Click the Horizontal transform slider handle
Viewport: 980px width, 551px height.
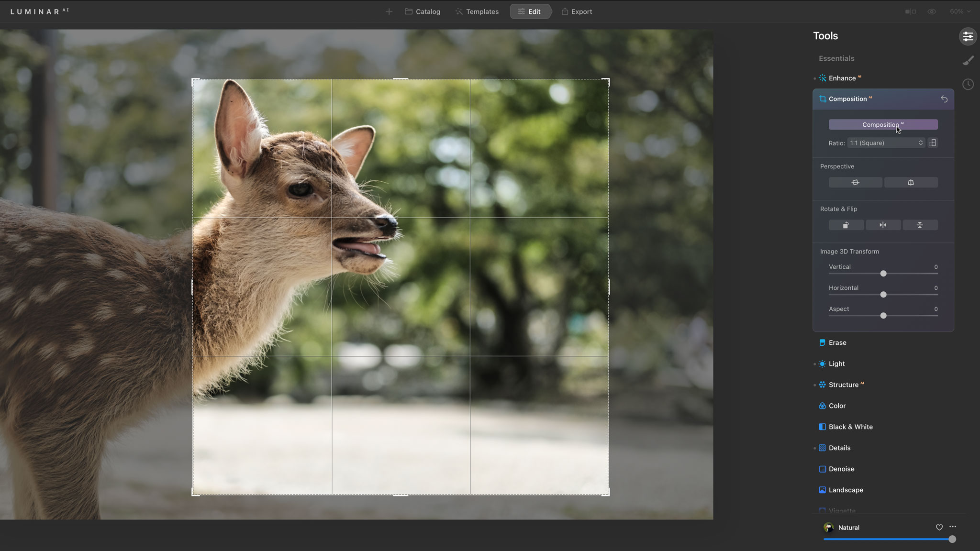883,295
